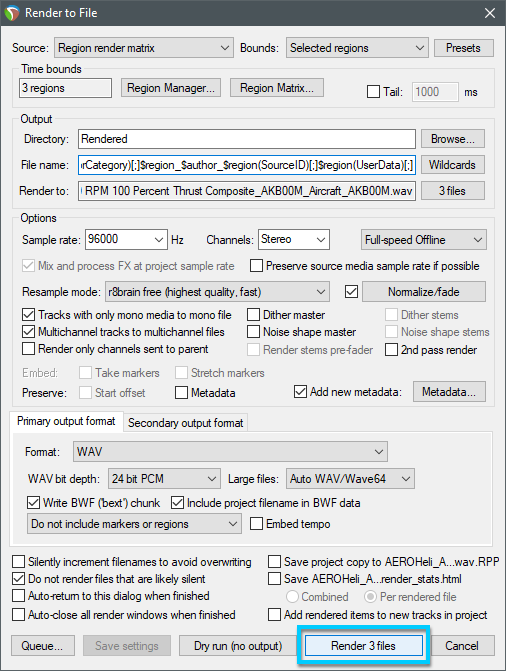
Task: Toggle the checkbox beside Normalize/fade button
Action: pyautogui.click(x=351, y=292)
